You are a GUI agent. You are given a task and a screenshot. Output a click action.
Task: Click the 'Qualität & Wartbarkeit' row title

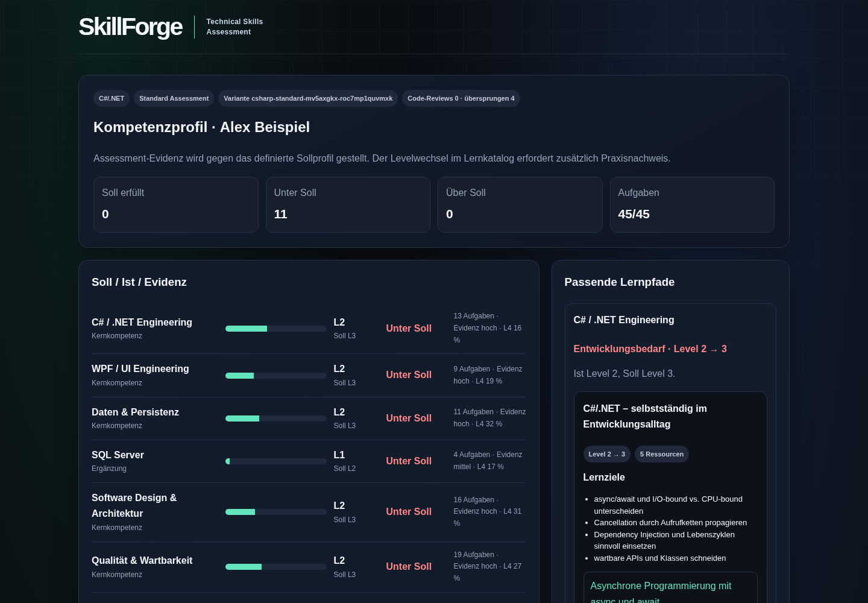tap(142, 560)
